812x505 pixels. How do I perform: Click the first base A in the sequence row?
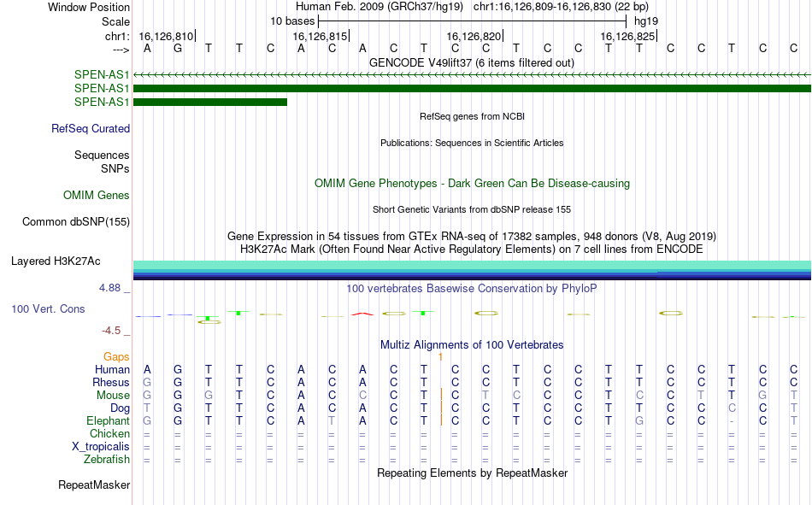coord(148,49)
